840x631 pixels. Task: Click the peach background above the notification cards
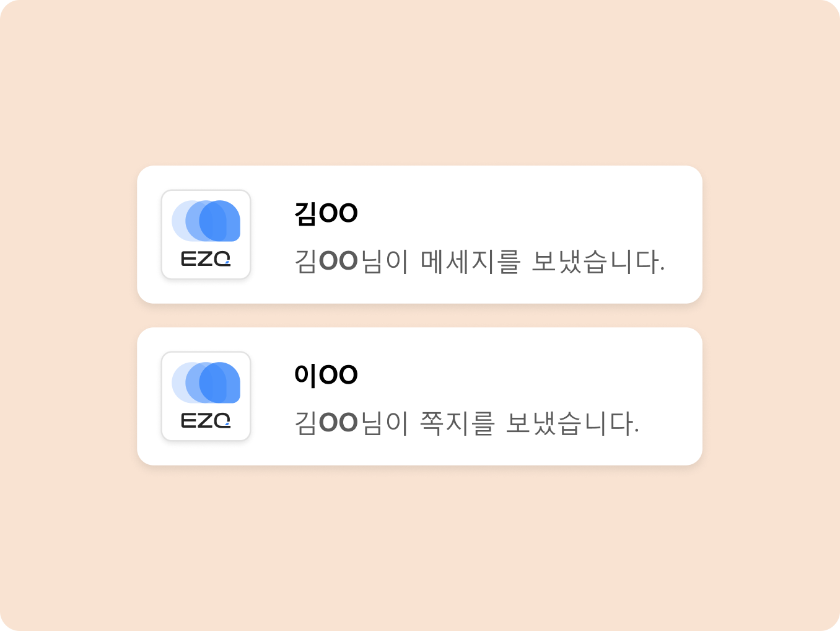[420, 87]
